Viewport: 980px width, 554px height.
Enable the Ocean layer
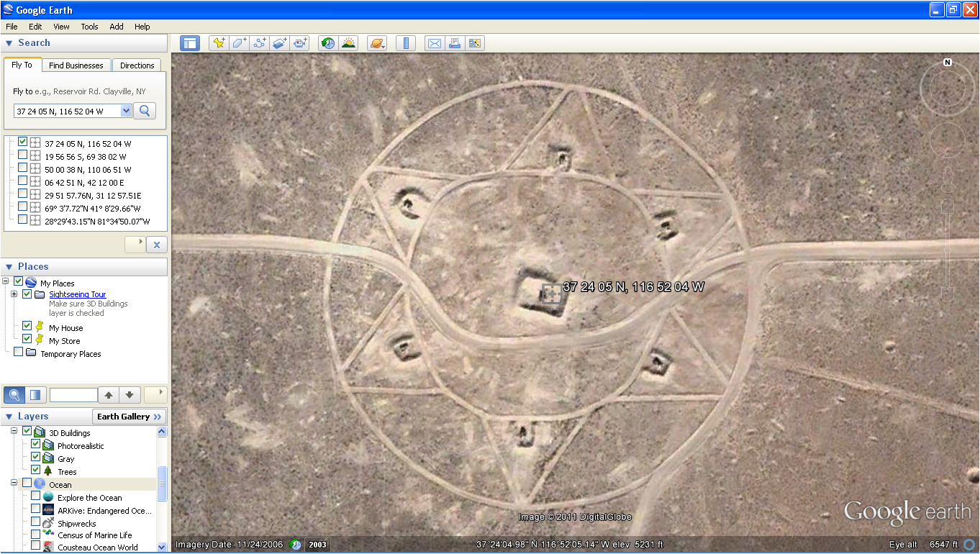27,483
